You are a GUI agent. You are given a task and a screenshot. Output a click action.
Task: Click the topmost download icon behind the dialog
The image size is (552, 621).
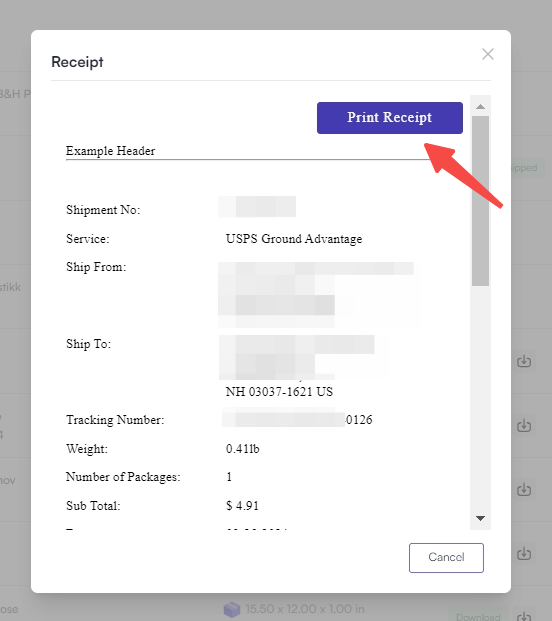point(524,361)
